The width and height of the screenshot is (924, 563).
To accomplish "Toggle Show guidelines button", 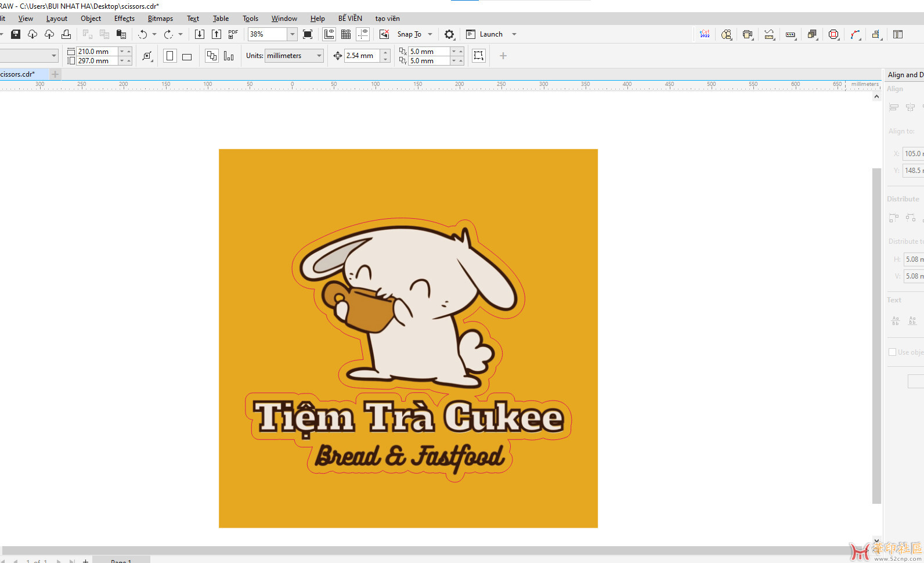I will click(363, 34).
